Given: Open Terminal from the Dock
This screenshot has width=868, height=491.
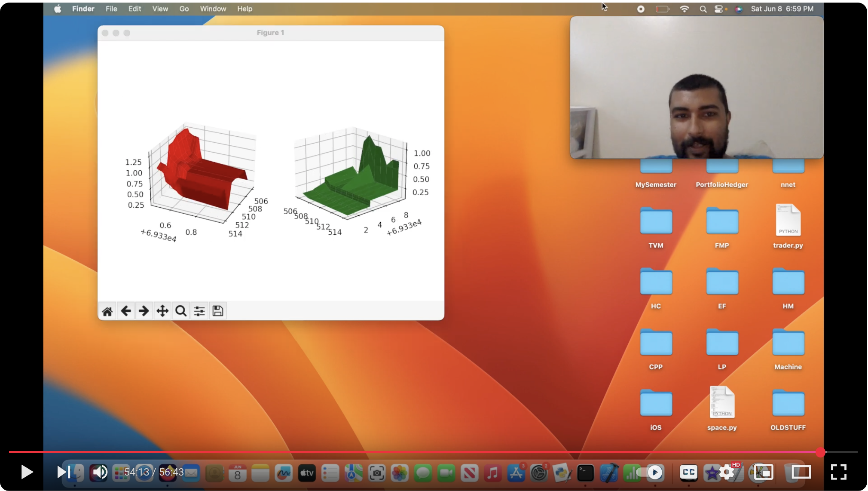Looking at the screenshot, I should coord(585,473).
